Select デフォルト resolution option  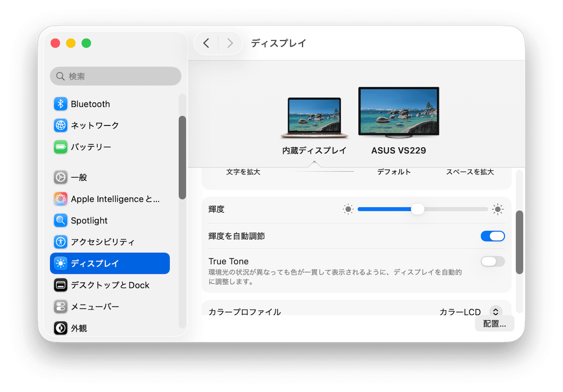(394, 172)
